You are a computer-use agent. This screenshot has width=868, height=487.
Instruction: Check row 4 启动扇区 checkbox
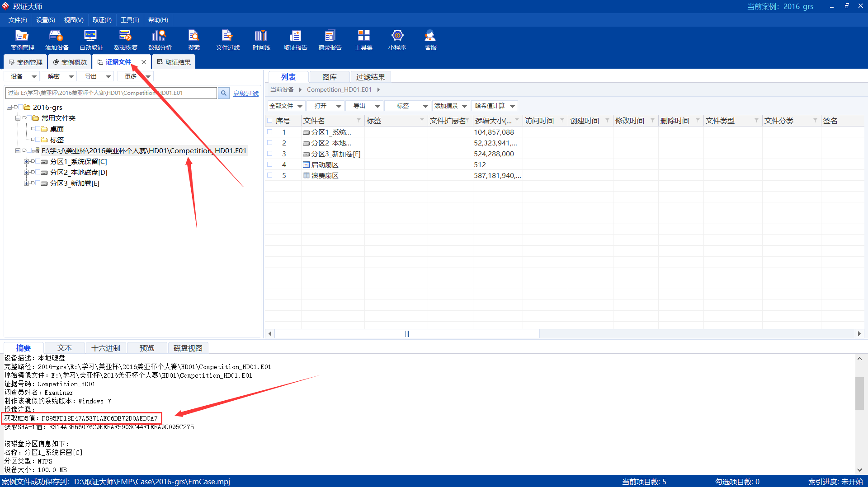(x=270, y=164)
